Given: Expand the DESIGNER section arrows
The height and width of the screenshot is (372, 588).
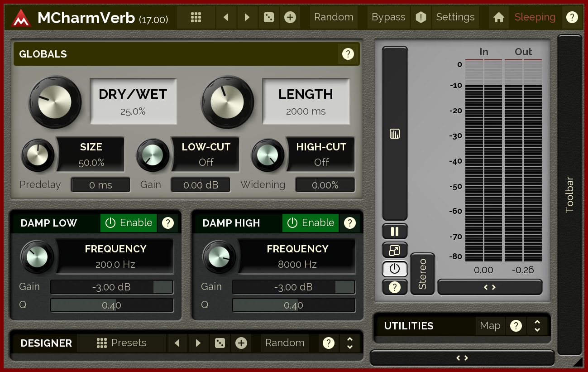Looking at the screenshot, I should pyautogui.click(x=349, y=343).
